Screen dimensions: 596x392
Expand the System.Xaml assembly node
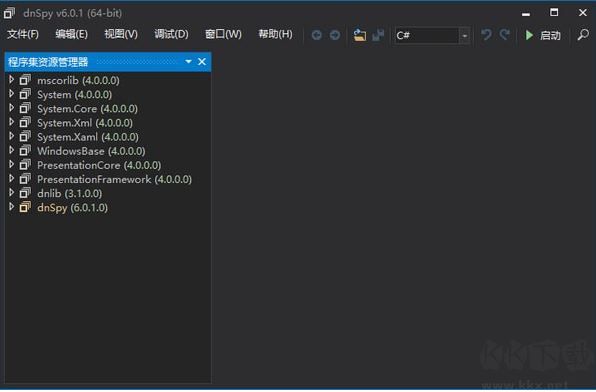pos(11,136)
